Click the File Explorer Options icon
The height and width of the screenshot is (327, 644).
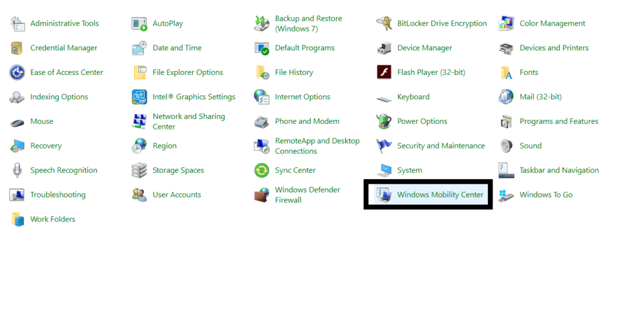click(x=139, y=72)
